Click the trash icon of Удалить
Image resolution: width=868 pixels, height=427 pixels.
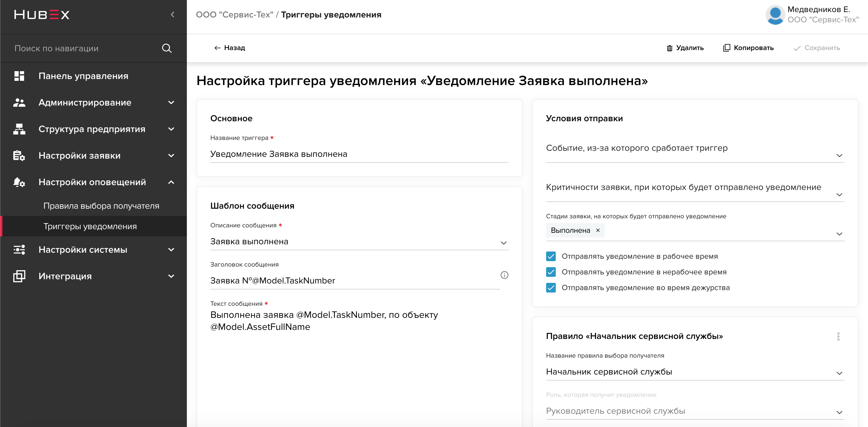[x=669, y=48]
